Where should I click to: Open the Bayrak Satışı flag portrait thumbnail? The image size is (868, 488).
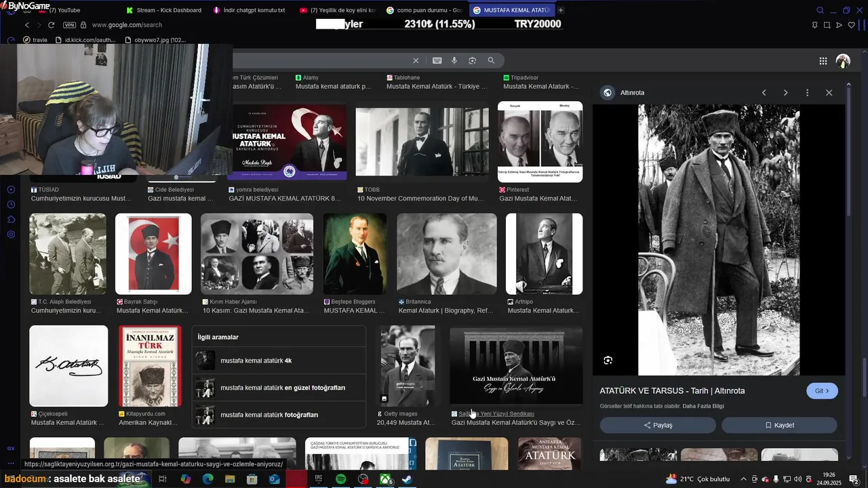[x=153, y=254]
